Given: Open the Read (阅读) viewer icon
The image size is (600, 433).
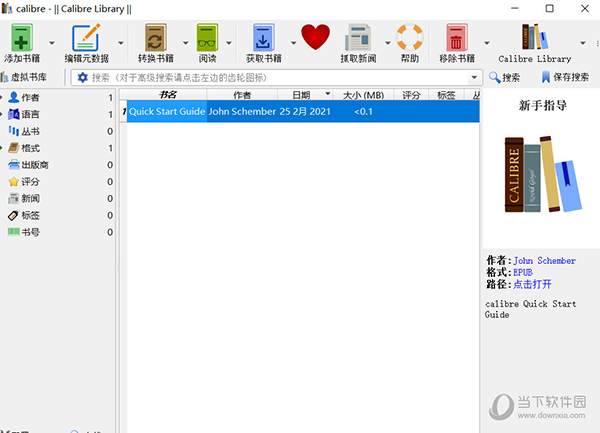Looking at the screenshot, I should click(207, 37).
